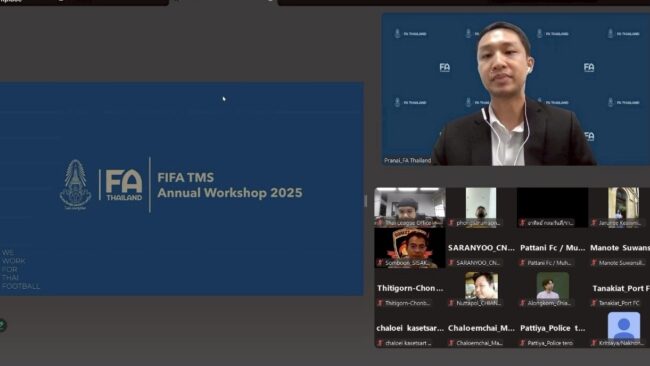650x366 pixels.
Task: Click muted mic icon beside phongsaran label
Action: 451,223
